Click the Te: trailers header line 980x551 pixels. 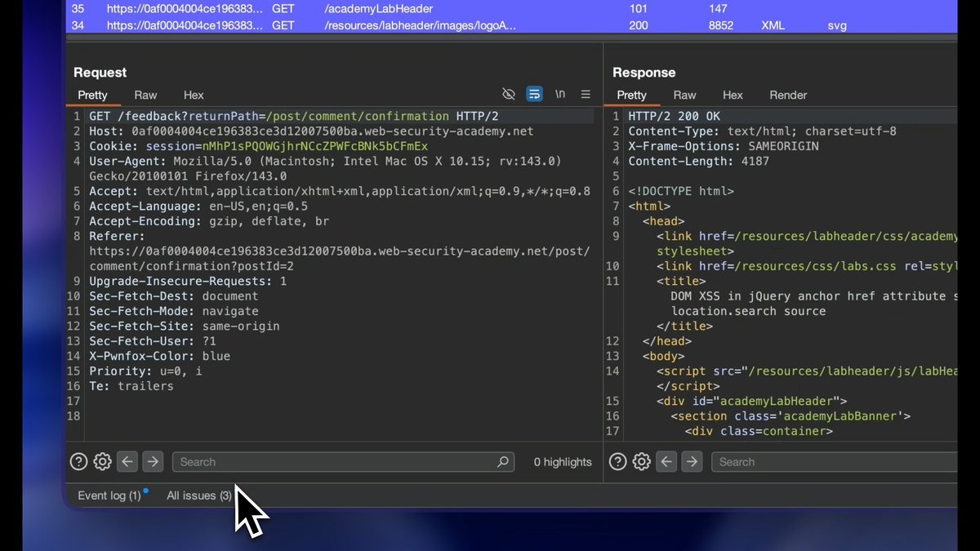(x=131, y=386)
